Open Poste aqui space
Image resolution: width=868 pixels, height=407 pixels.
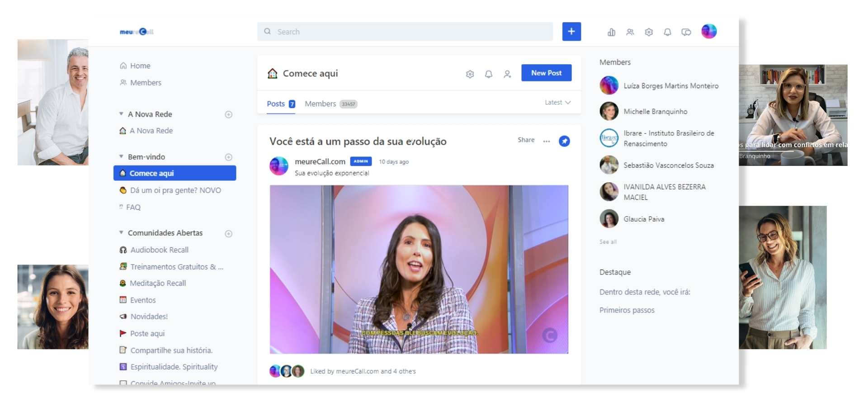coord(142,333)
